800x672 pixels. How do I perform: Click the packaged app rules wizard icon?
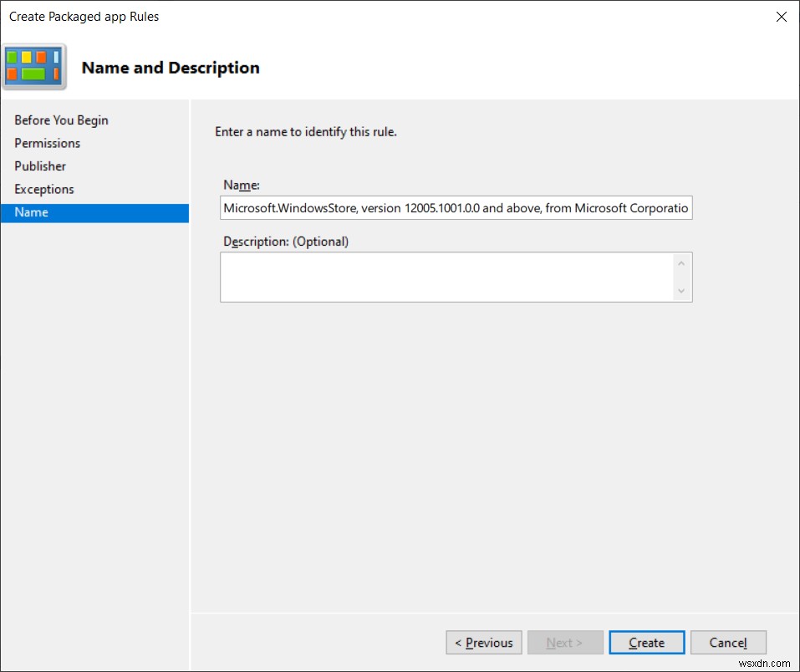34,64
